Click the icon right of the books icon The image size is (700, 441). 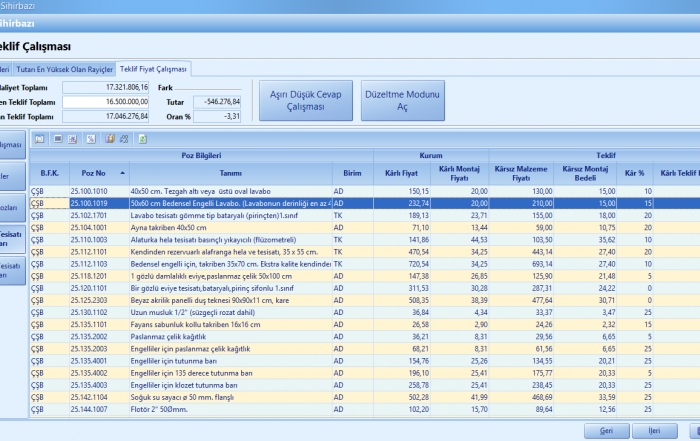click(124, 138)
